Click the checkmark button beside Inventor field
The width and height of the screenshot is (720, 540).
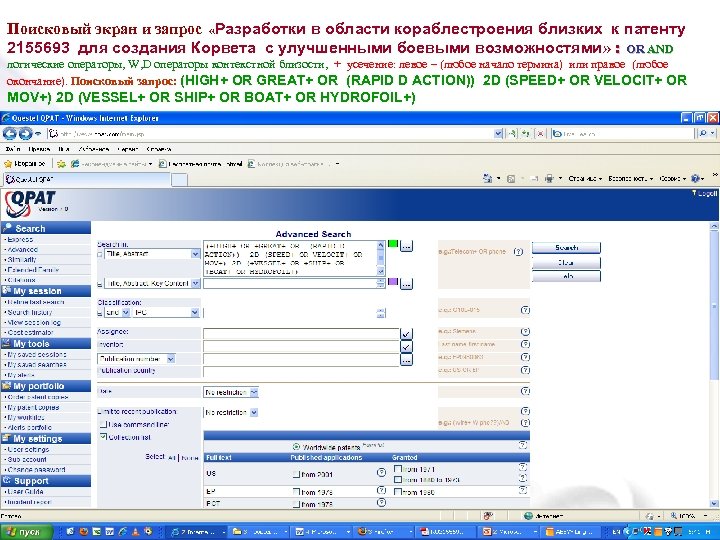[406, 347]
